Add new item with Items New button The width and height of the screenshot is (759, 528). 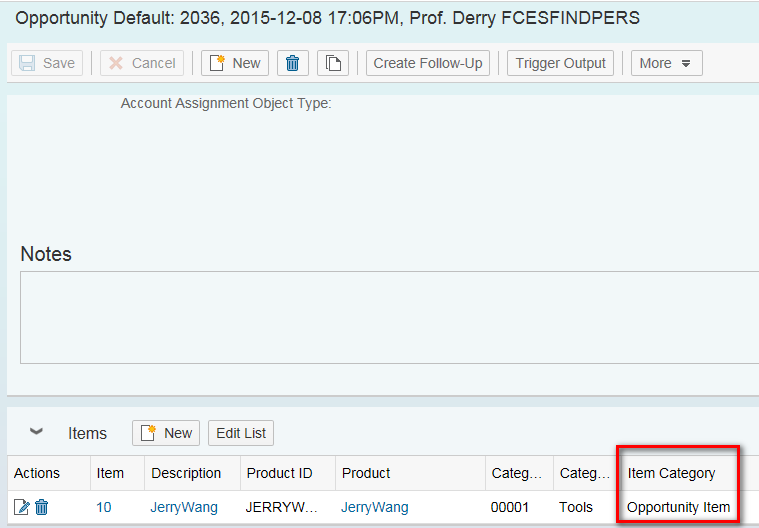[166, 433]
